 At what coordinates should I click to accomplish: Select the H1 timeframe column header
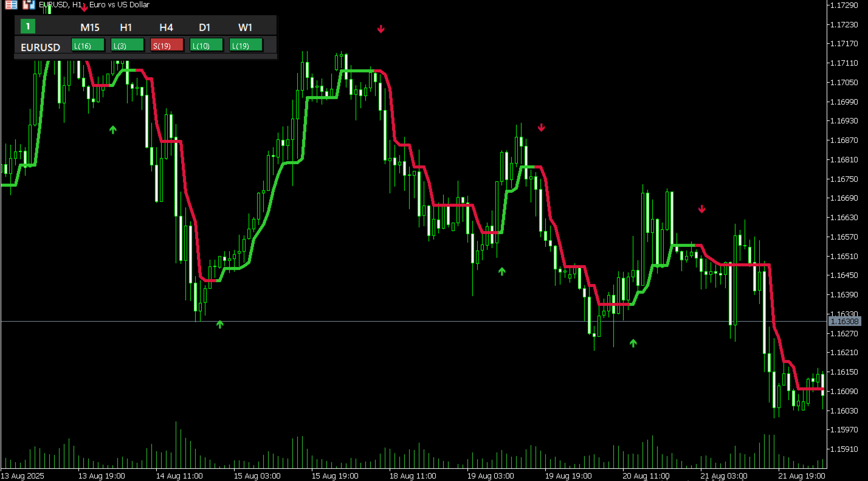(x=126, y=27)
